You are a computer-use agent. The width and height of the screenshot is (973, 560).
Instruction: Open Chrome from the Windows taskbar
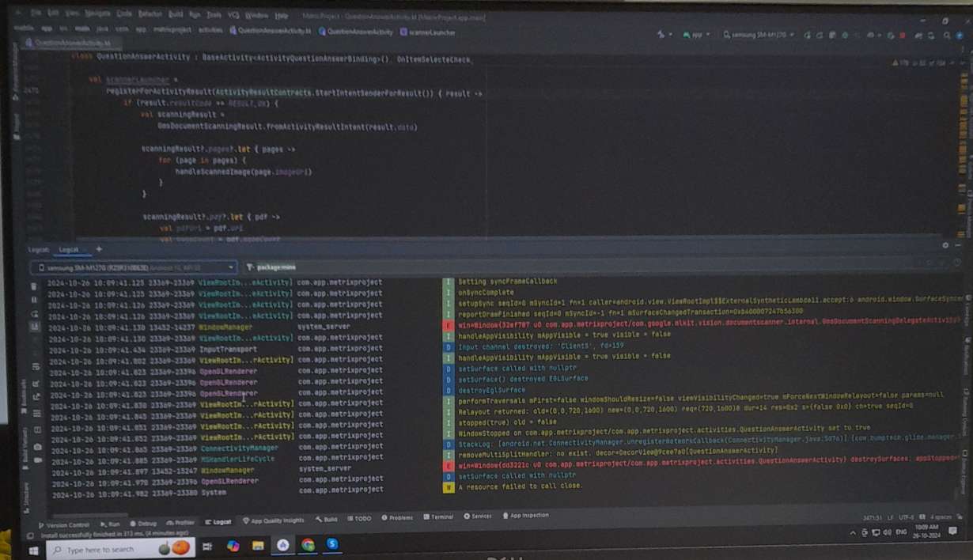308,545
